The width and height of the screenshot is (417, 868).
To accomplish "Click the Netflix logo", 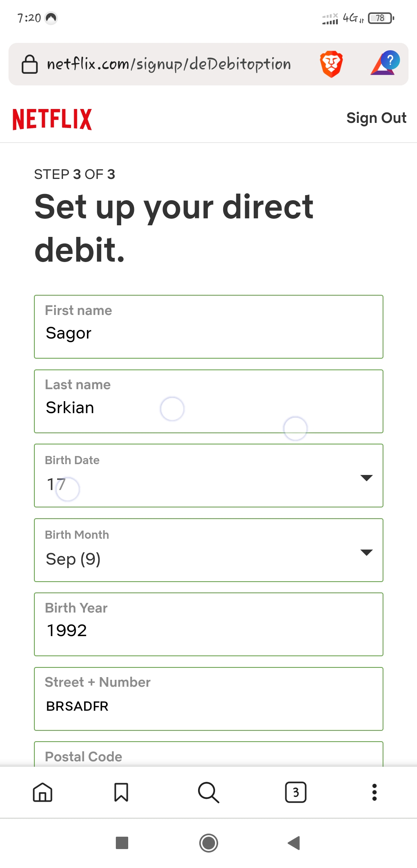I will [x=52, y=119].
